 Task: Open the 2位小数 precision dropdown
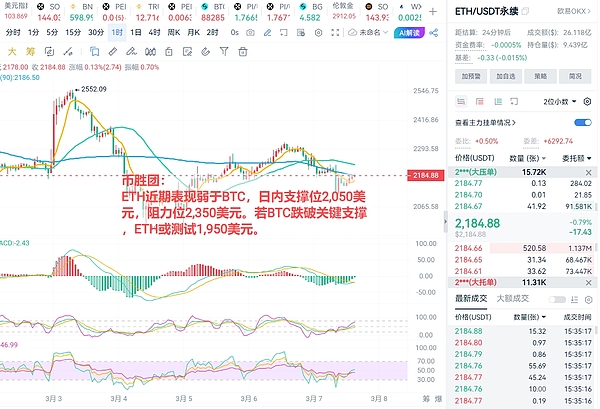[x=559, y=102]
